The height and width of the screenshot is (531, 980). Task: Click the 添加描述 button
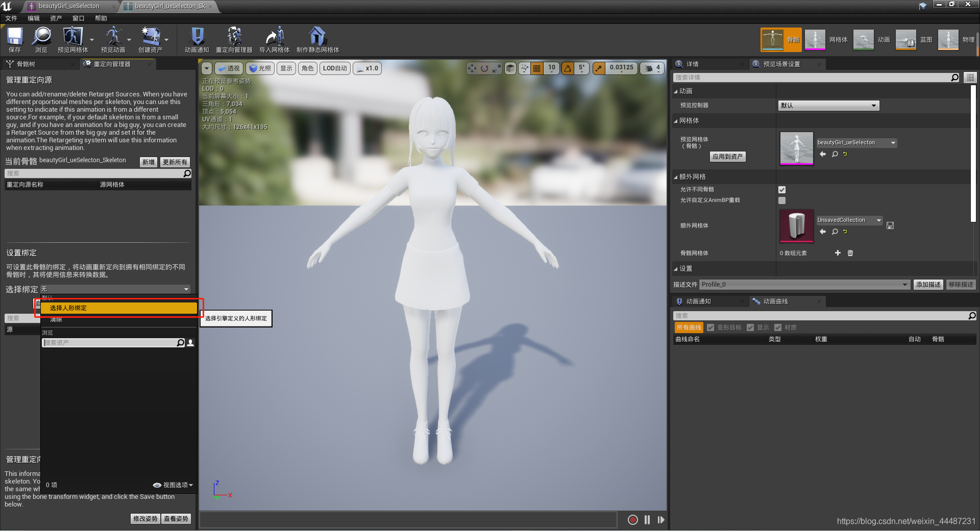pos(928,285)
